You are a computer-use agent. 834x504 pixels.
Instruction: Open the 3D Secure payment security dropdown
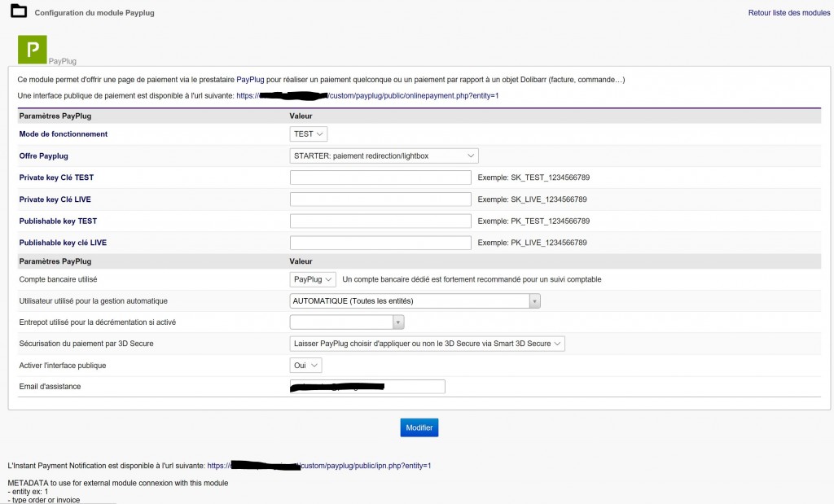(x=427, y=344)
